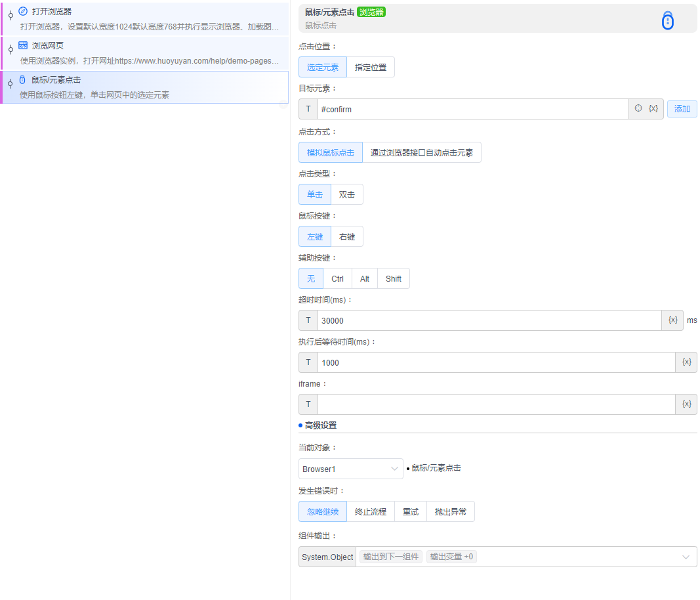Click the T type icon beside #confirm
Viewport: 700px width, 600px height.
click(308, 109)
